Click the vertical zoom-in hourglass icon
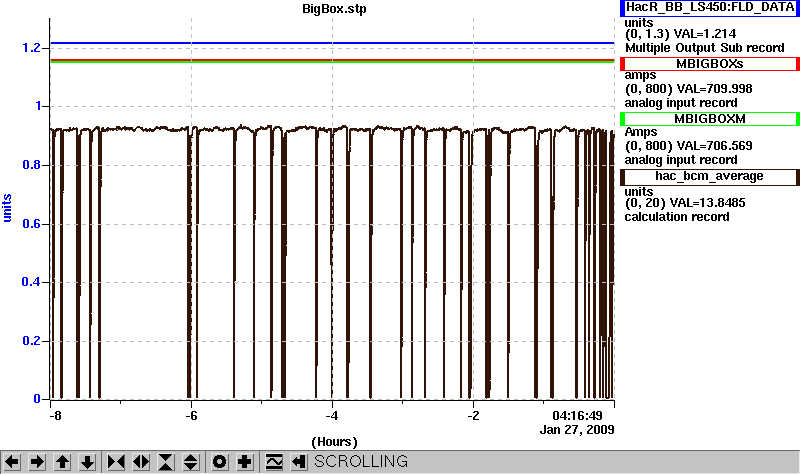Image resolution: width=800 pixels, height=474 pixels. click(166, 462)
